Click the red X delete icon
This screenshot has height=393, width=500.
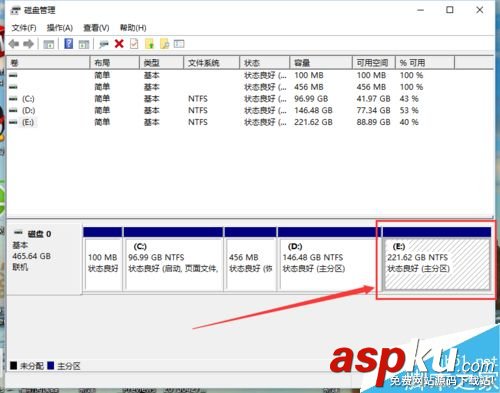tap(119, 44)
